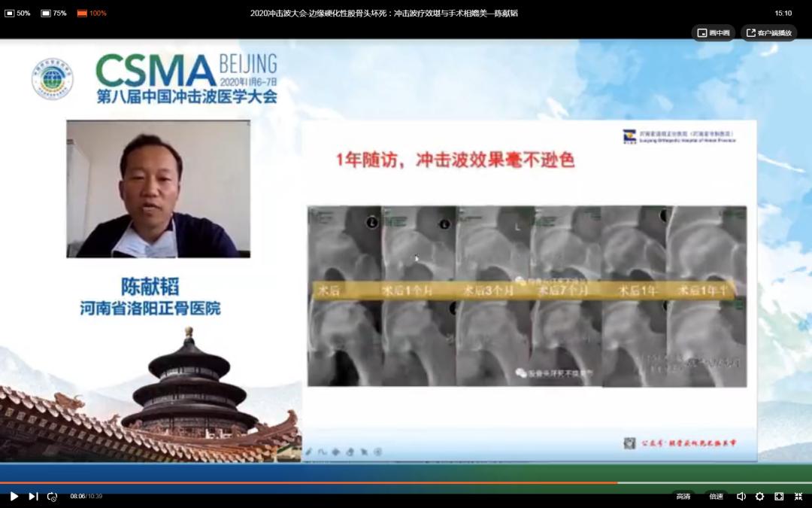Select the 75% display size option
812x508 pixels.
click(53, 13)
